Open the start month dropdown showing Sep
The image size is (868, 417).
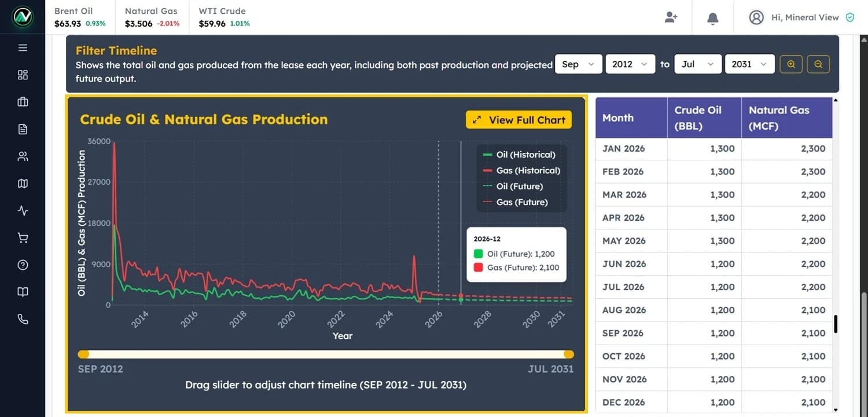pyautogui.click(x=579, y=64)
